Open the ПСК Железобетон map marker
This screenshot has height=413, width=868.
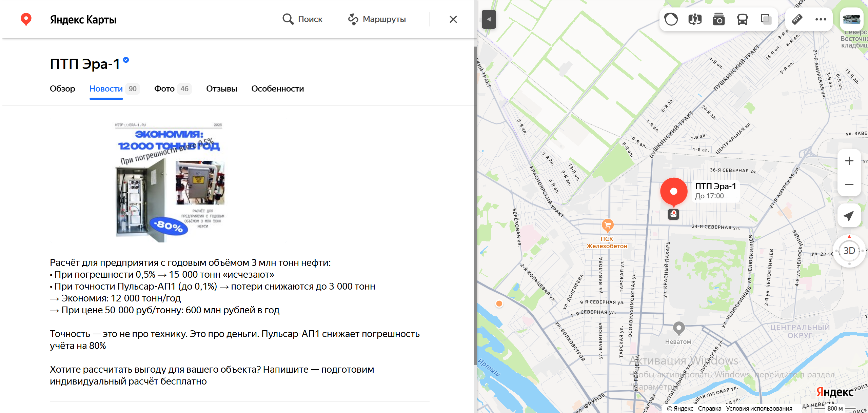[x=608, y=225]
